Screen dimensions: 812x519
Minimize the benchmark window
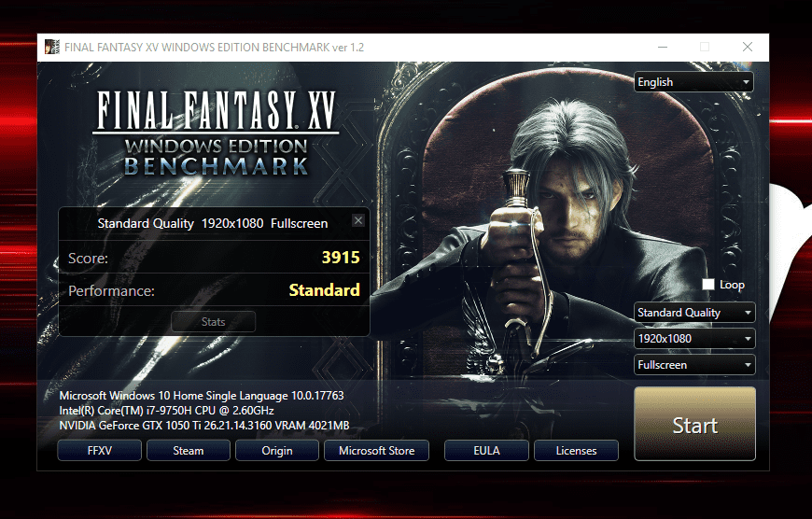click(663, 47)
